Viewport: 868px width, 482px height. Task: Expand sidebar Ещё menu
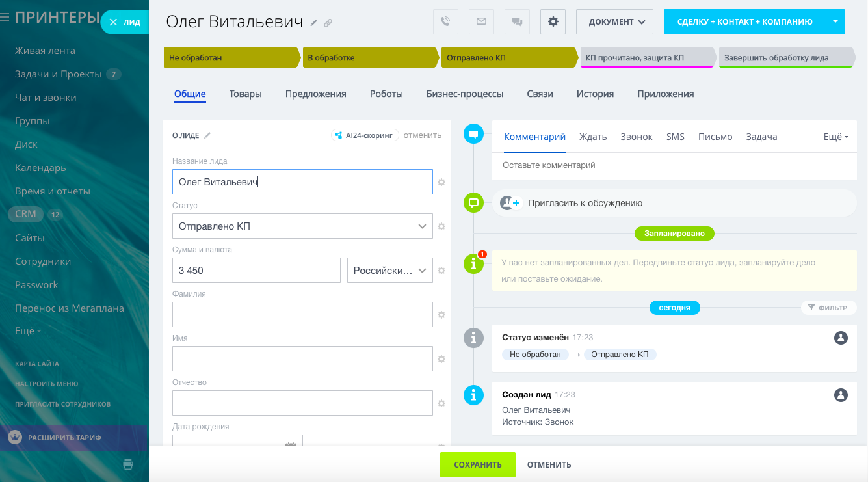(x=28, y=331)
